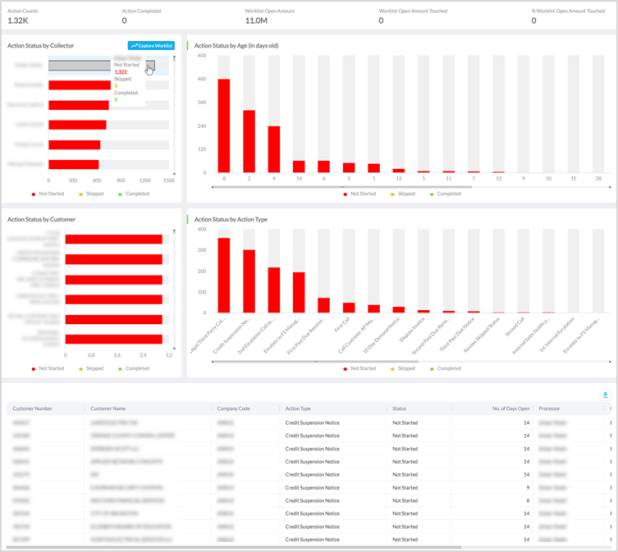Select the bar for age 14 days
The width and height of the screenshot is (618, 552).
click(299, 167)
